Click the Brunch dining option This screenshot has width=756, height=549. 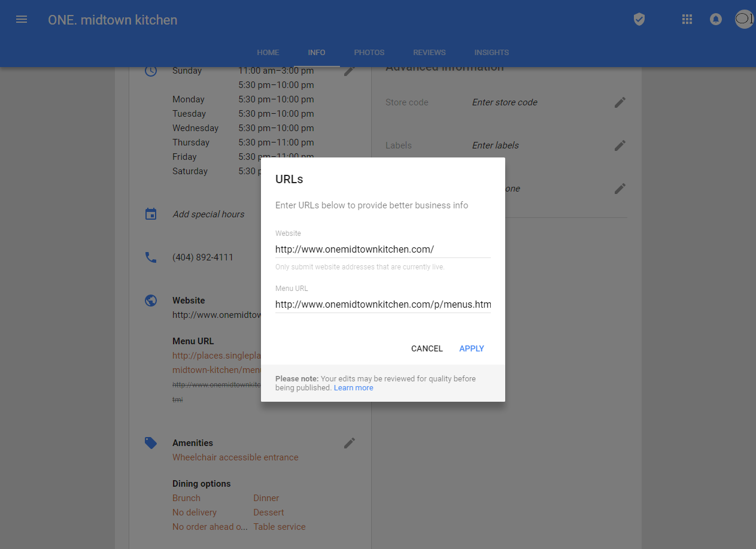pyautogui.click(x=187, y=498)
